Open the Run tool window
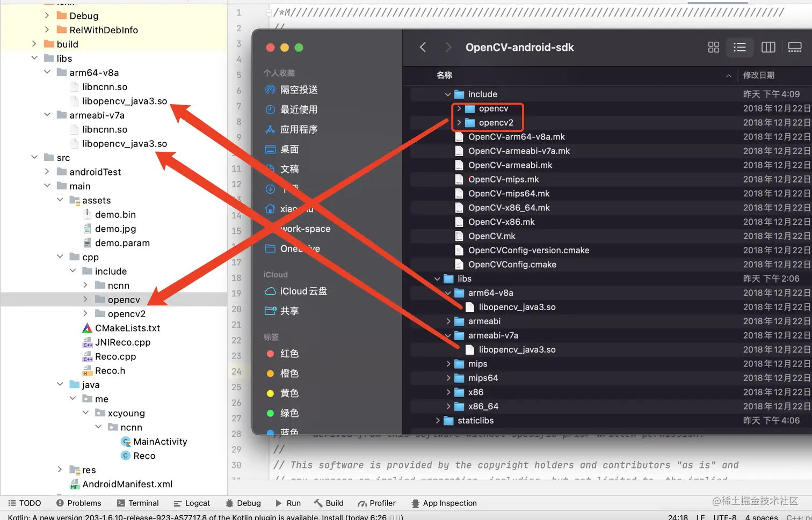Viewport: 812px width, 520px height. 288,503
